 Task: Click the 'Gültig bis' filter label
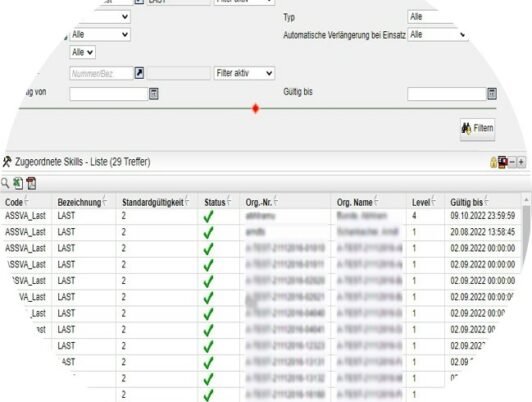pyautogui.click(x=298, y=92)
